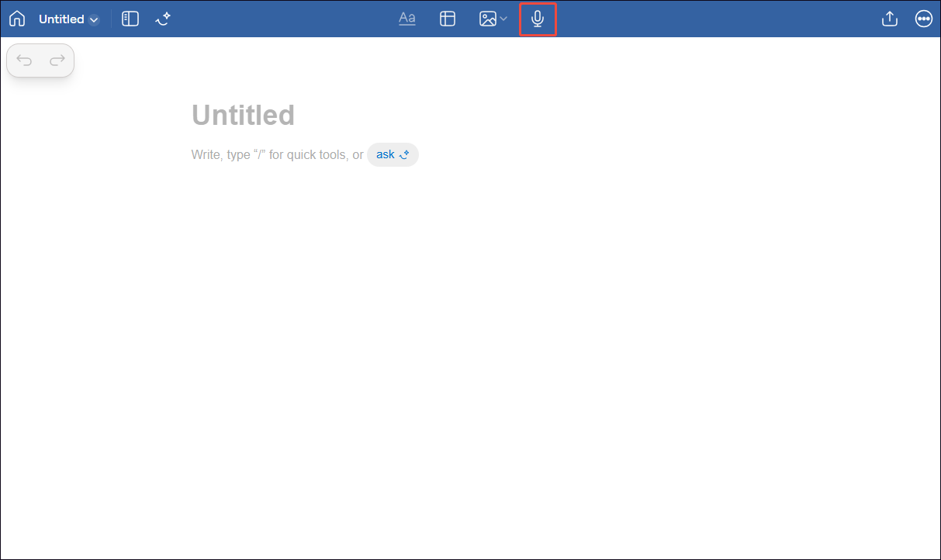This screenshot has width=941, height=560.
Task: Click the Undo arrow icon
Action: coord(24,60)
